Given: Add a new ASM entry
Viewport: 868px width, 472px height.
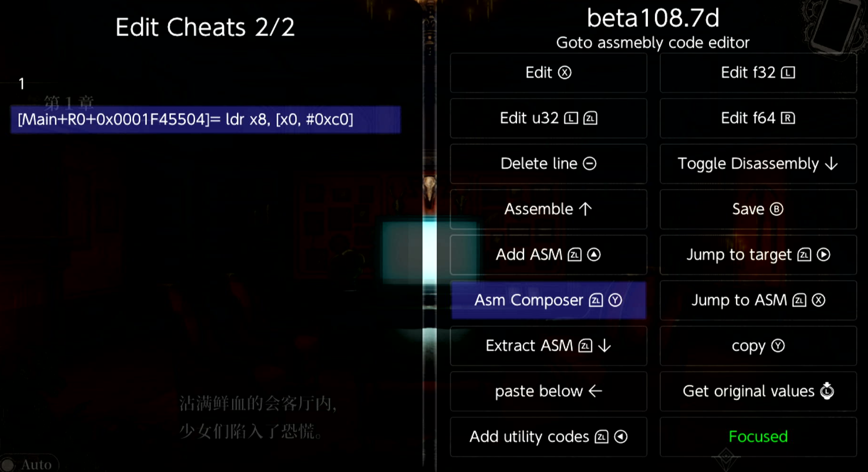Looking at the screenshot, I should pyautogui.click(x=548, y=255).
